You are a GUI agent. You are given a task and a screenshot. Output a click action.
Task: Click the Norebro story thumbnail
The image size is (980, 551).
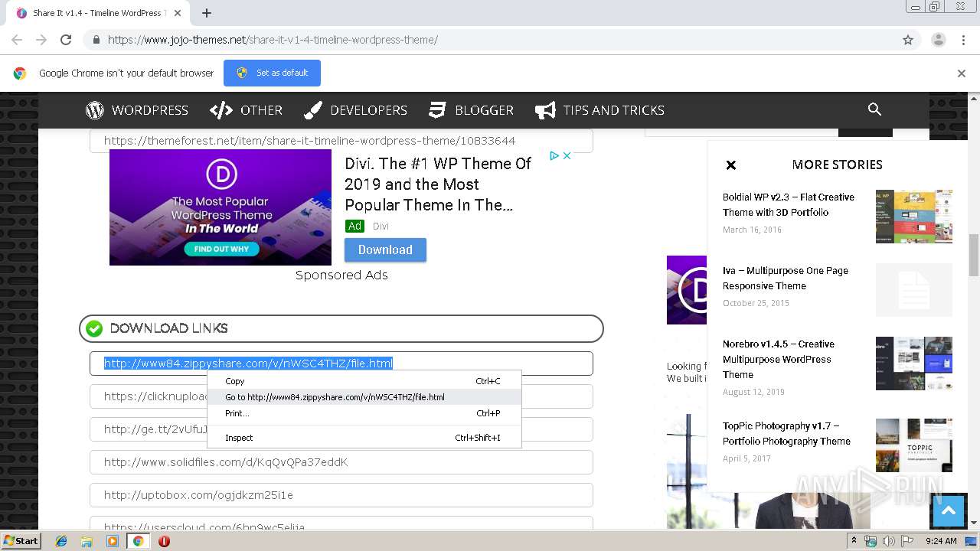pos(914,364)
